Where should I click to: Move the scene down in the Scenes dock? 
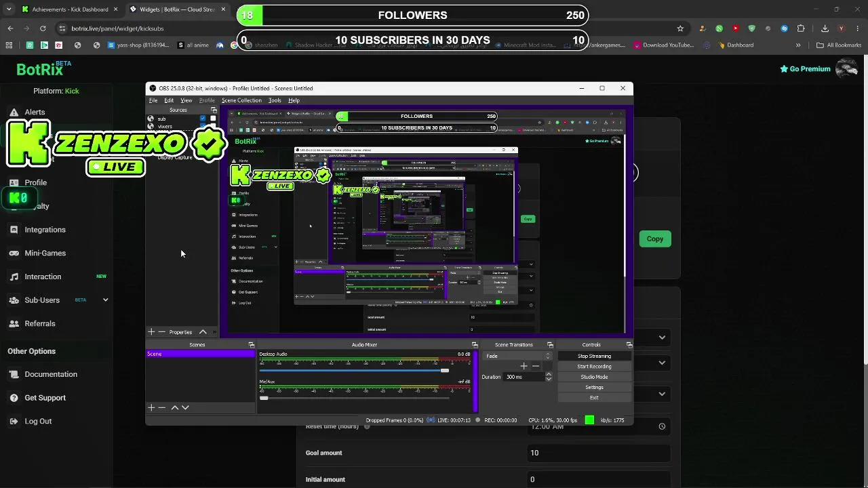[185, 407]
